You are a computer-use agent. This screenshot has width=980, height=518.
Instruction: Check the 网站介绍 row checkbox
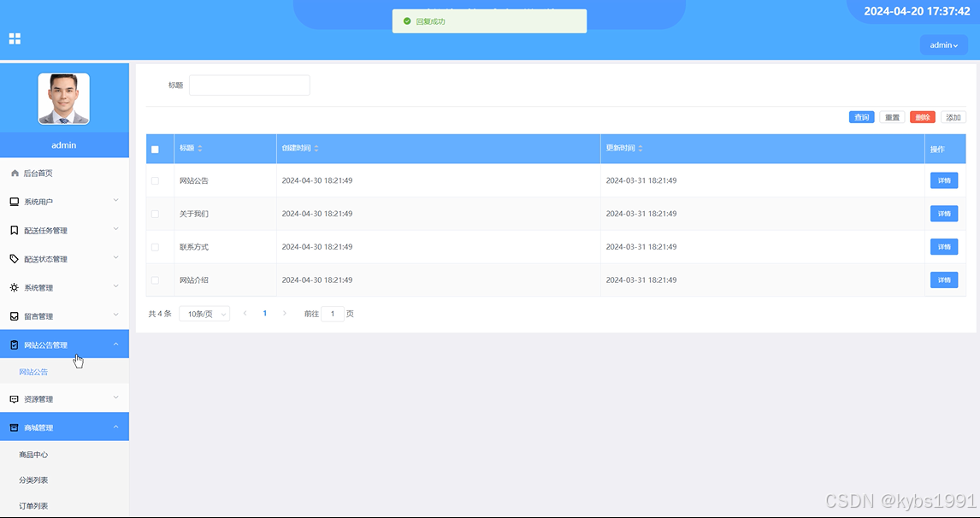point(155,280)
